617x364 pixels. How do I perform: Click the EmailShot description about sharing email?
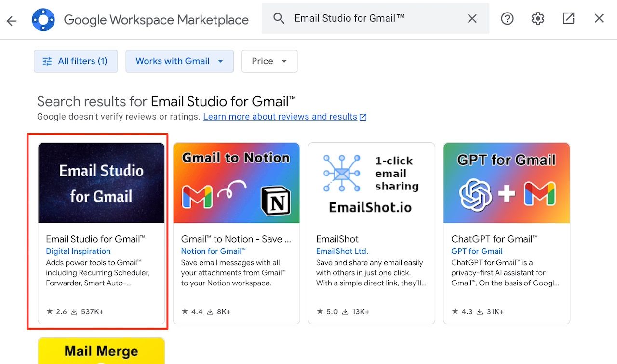tap(371, 273)
